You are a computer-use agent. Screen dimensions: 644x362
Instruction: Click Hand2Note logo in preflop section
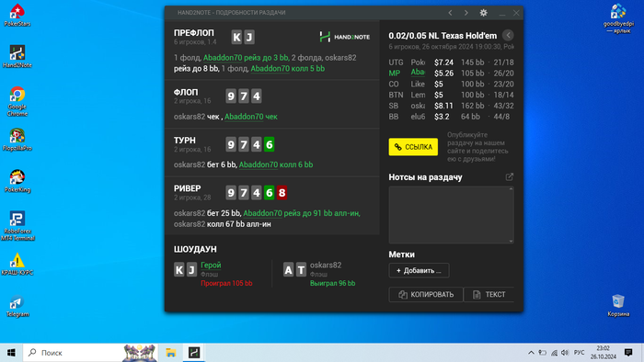click(x=345, y=37)
